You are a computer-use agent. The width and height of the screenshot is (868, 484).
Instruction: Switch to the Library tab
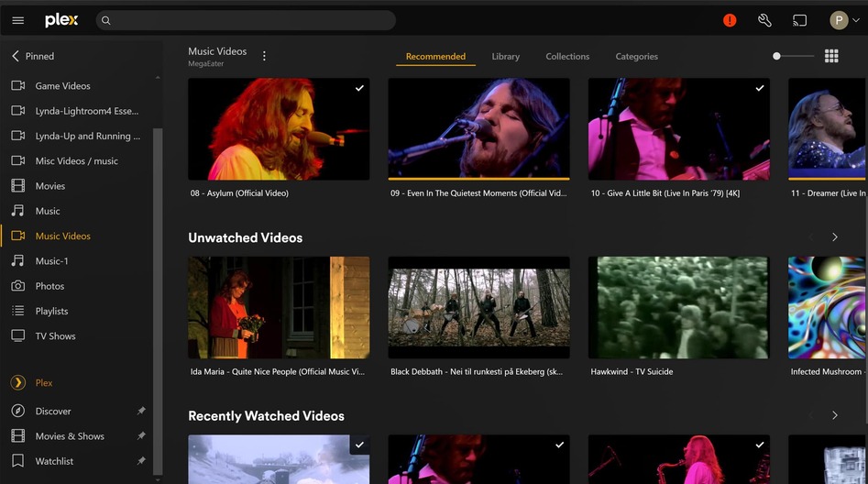pyautogui.click(x=505, y=57)
